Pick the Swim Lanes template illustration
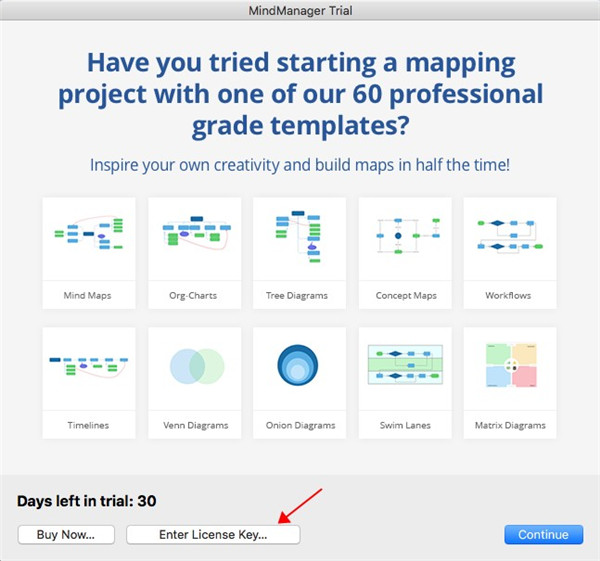600x561 pixels. click(405, 364)
